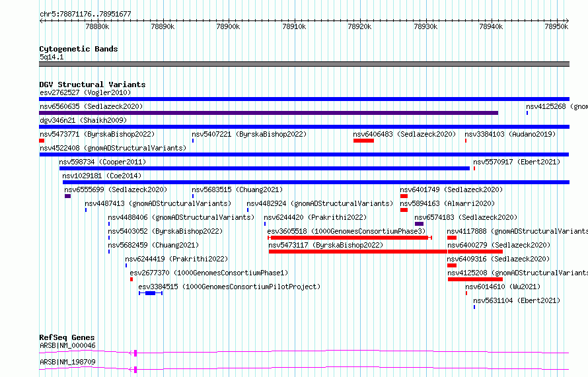Image resolution: width=588 pixels, height=377 pixels.
Task: Click the 78950k ruler tick label
Action: click(556, 26)
